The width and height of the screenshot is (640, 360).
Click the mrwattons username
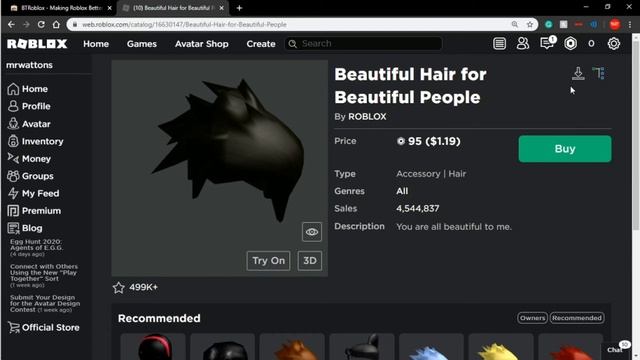pos(29,65)
